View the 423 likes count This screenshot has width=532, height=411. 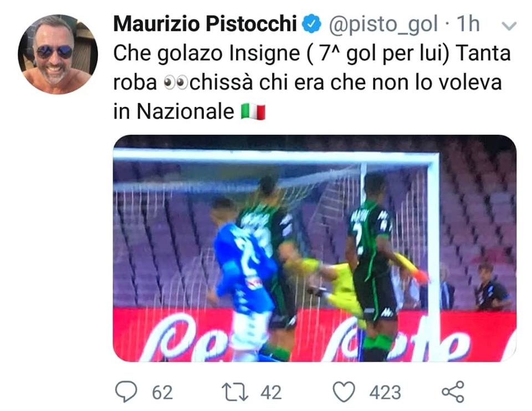click(x=385, y=393)
